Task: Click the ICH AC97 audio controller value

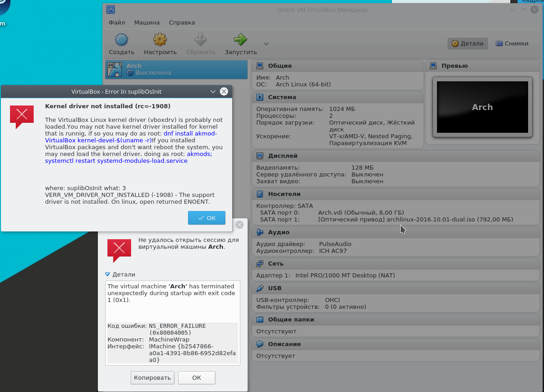Action: coord(333,251)
